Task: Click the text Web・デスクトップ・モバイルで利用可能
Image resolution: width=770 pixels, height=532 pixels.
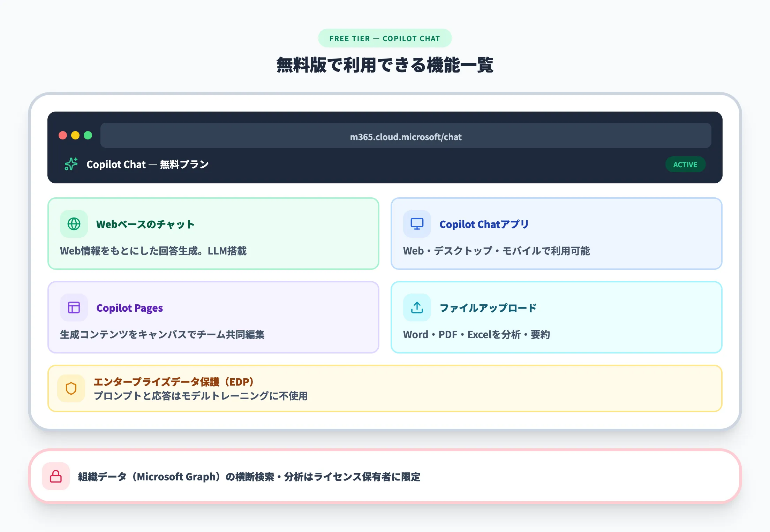Action: pos(497,251)
